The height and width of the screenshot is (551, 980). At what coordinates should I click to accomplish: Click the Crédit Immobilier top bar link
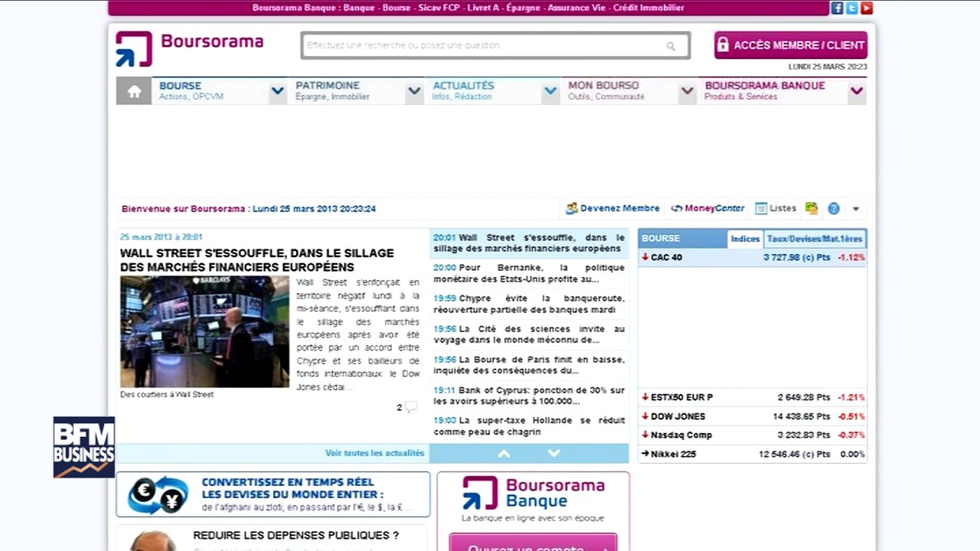(x=649, y=8)
